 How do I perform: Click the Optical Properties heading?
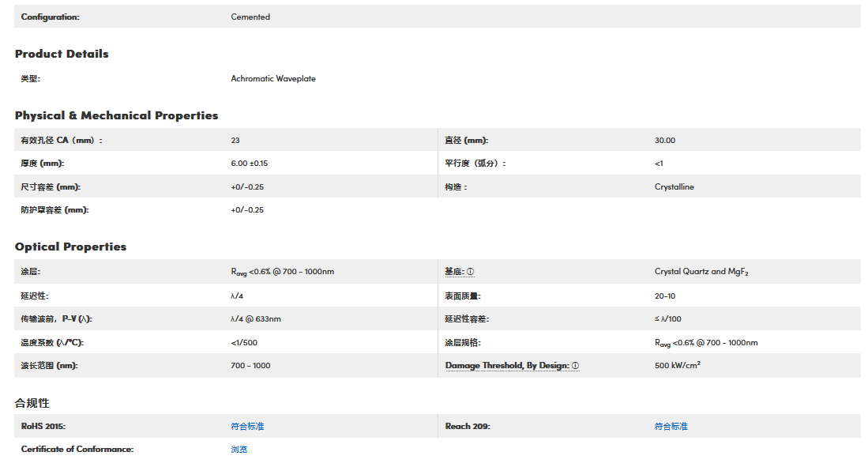[70, 247]
